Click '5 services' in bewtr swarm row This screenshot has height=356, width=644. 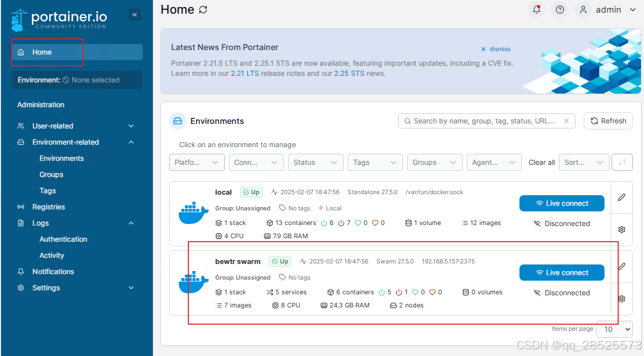(287, 292)
